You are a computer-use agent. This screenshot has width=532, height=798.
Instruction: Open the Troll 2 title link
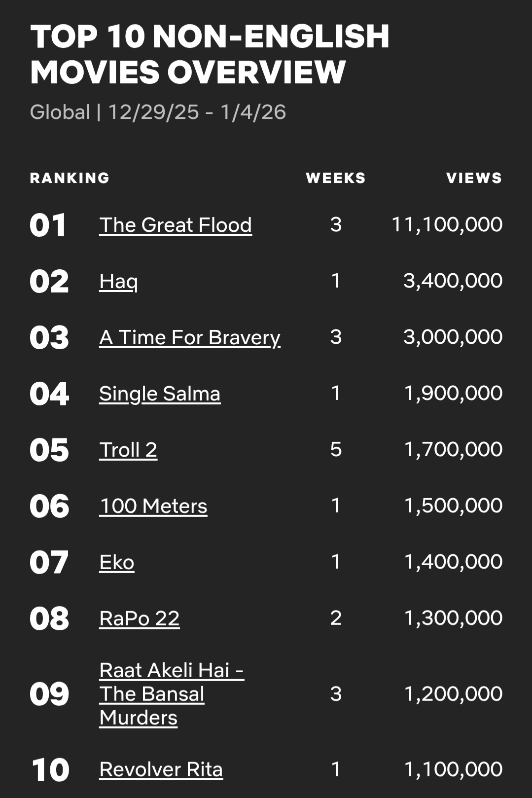click(x=128, y=450)
